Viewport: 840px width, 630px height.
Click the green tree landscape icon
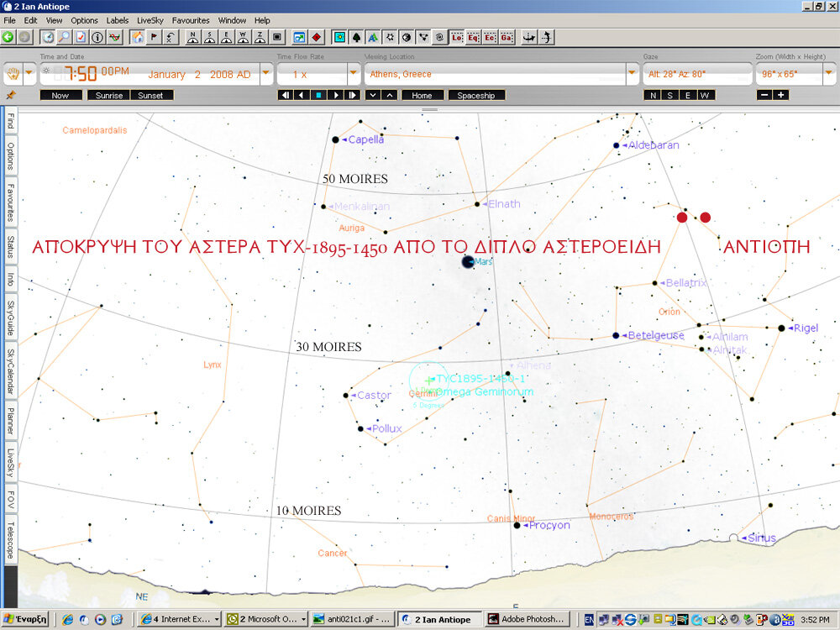pyautogui.click(x=356, y=37)
